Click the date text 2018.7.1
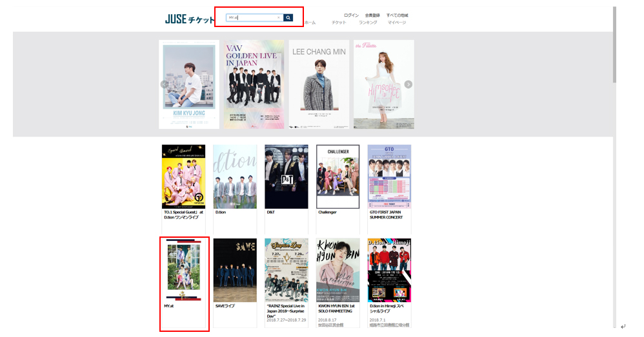This screenshot has height=337, width=644. 377,320
